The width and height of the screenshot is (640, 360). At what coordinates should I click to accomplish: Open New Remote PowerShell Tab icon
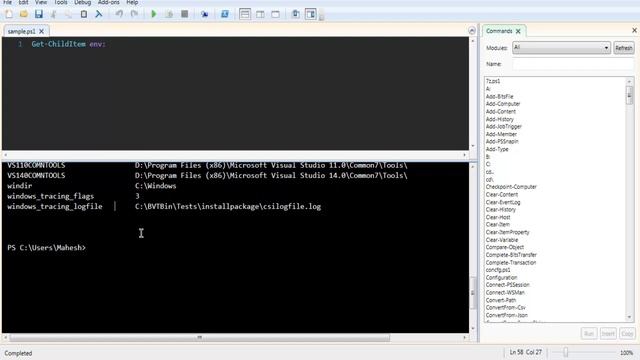pyautogui.click(x=204, y=14)
